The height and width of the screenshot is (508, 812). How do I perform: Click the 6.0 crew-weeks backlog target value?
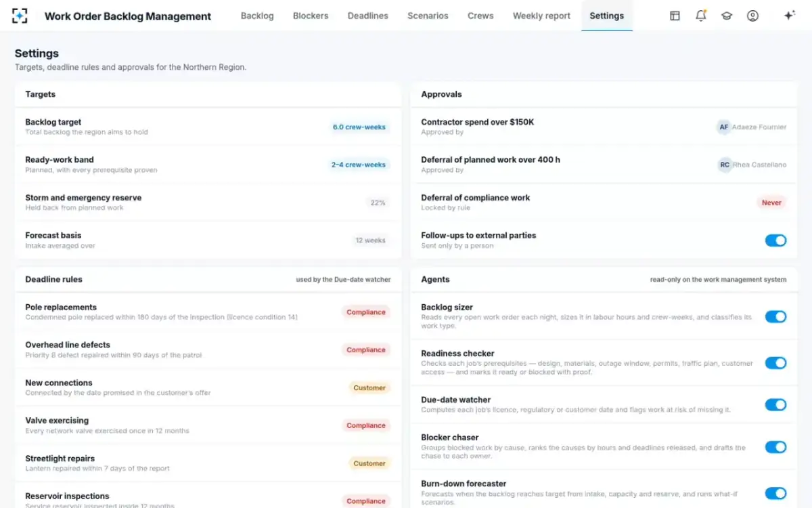(x=359, y=127)
